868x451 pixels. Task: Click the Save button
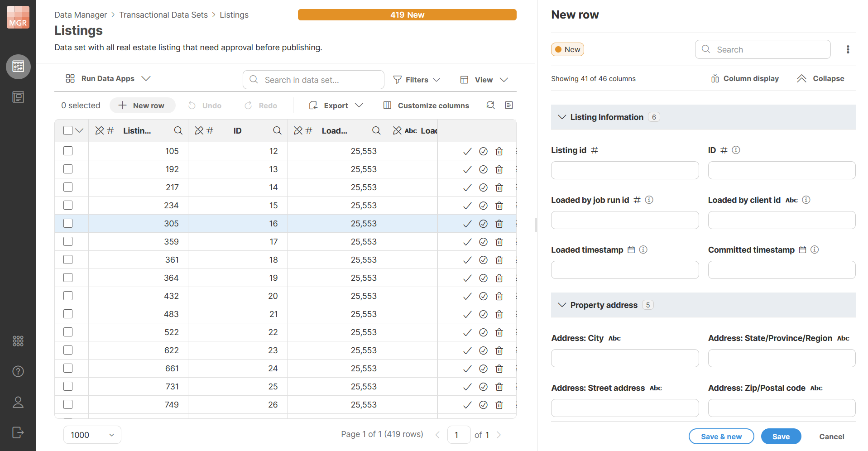[x=781, y=437]
